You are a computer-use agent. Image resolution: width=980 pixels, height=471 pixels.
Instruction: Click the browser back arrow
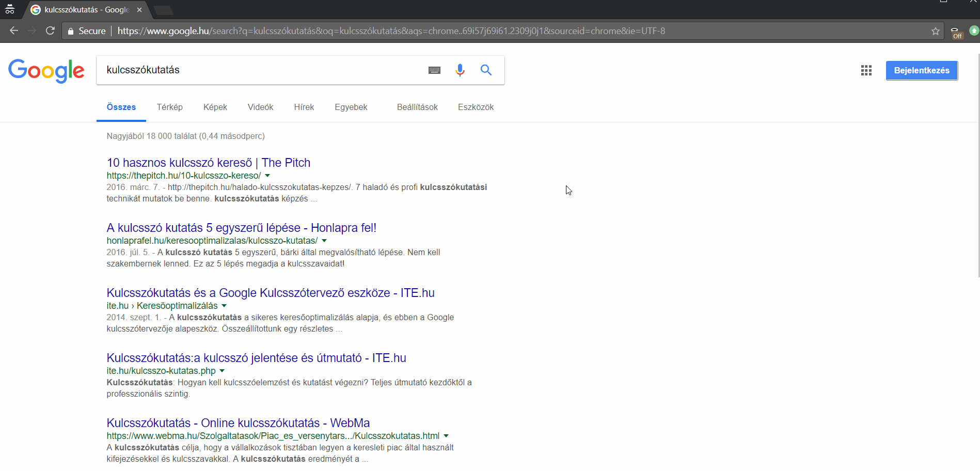click(x=14, y=31)
